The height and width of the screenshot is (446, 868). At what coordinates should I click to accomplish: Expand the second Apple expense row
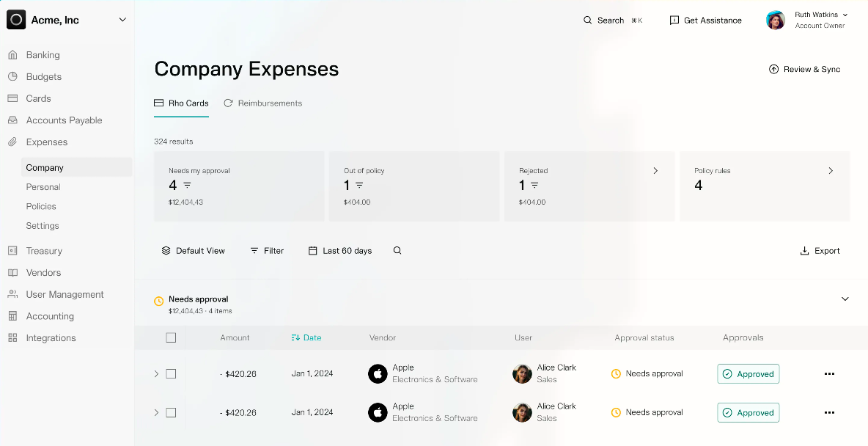tap(156, 413)
